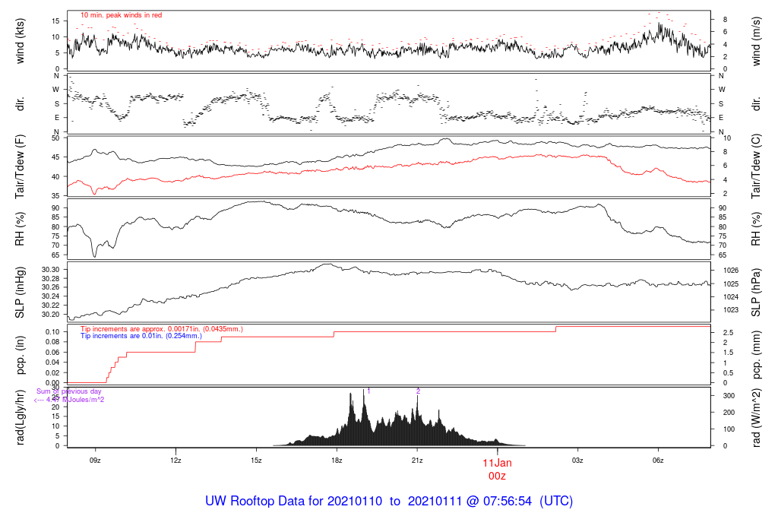This screenshot has height=532, width=778.
Task: Select the red "00z" label under 11Jan
Action: [497, 477]
